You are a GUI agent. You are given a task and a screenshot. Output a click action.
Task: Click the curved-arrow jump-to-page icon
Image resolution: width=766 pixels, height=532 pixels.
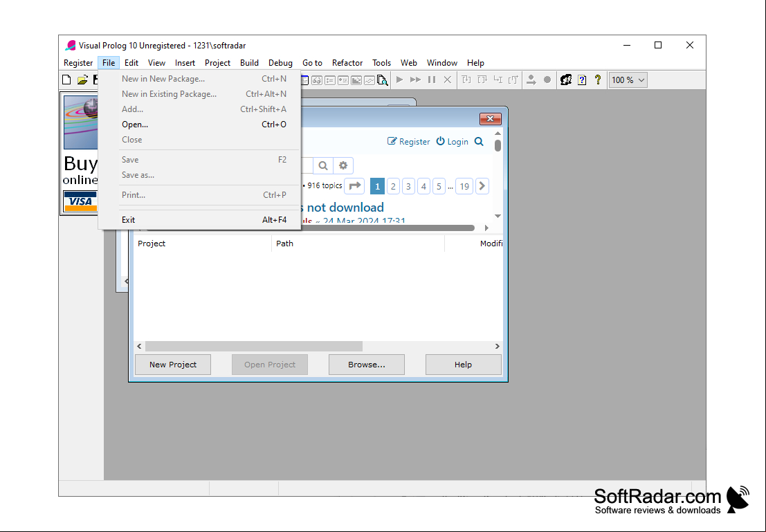[355, 186]
